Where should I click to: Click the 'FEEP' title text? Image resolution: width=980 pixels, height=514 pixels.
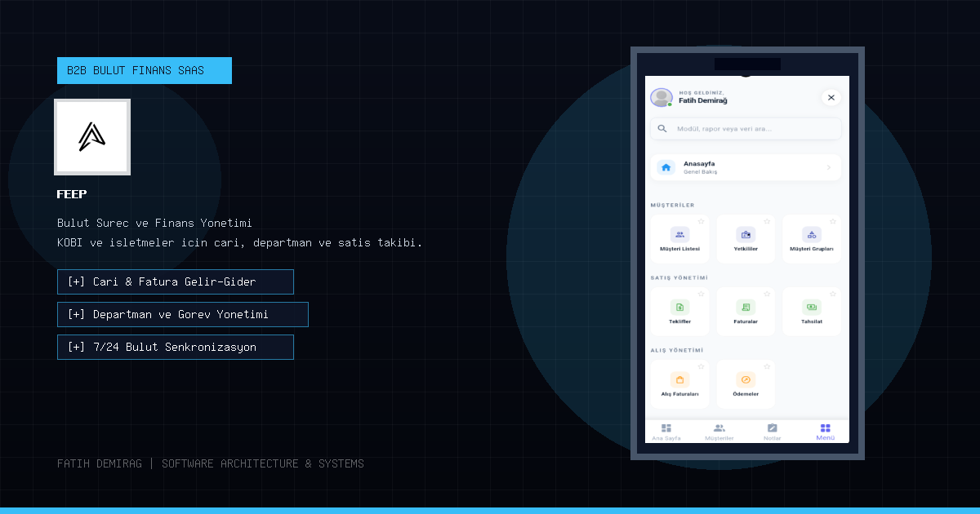coord(72,194)
